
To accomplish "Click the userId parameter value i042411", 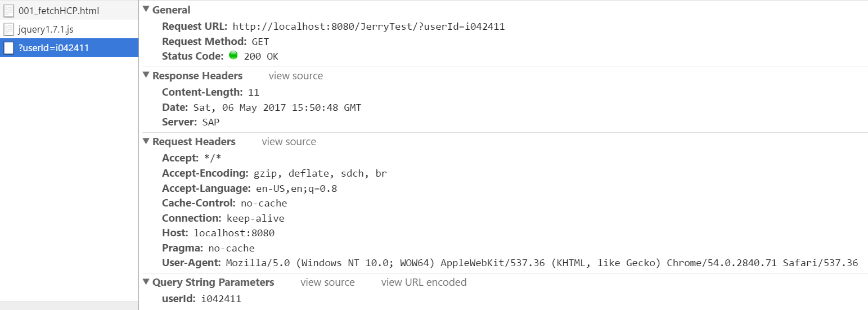I will [x=221, y=299].
